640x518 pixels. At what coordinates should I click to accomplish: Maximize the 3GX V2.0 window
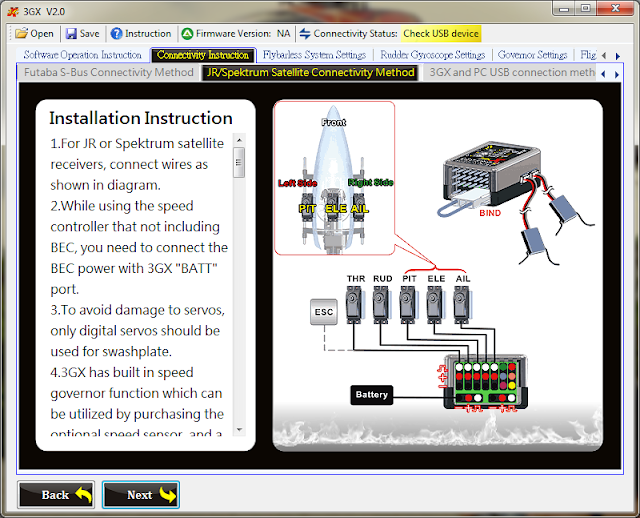coord(586,8)
